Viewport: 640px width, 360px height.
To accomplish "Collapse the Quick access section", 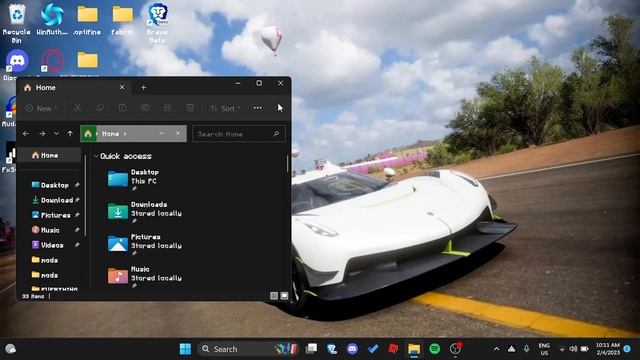I will [x=96, y=156].
